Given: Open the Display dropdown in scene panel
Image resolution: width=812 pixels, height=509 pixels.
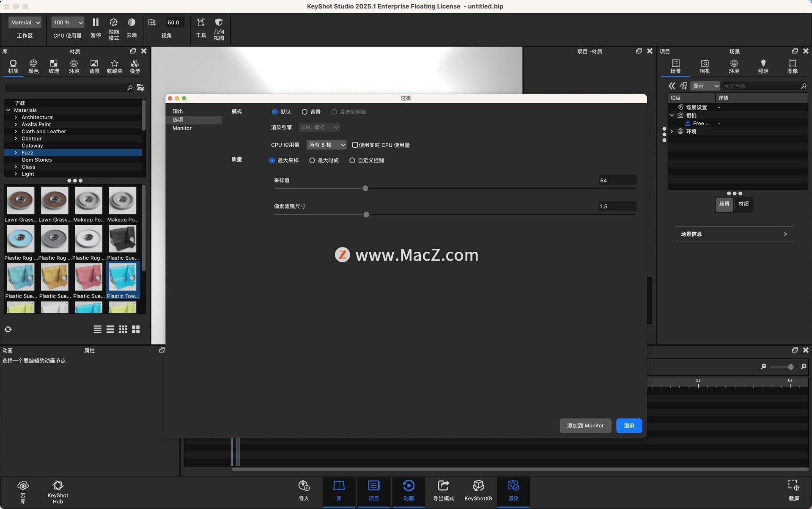Looking at the screenshot, I should (x=705, y=86).
